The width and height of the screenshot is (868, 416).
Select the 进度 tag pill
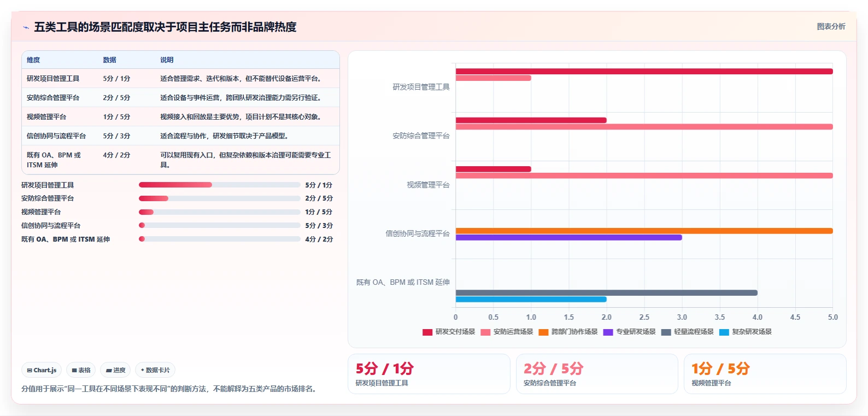116,370
